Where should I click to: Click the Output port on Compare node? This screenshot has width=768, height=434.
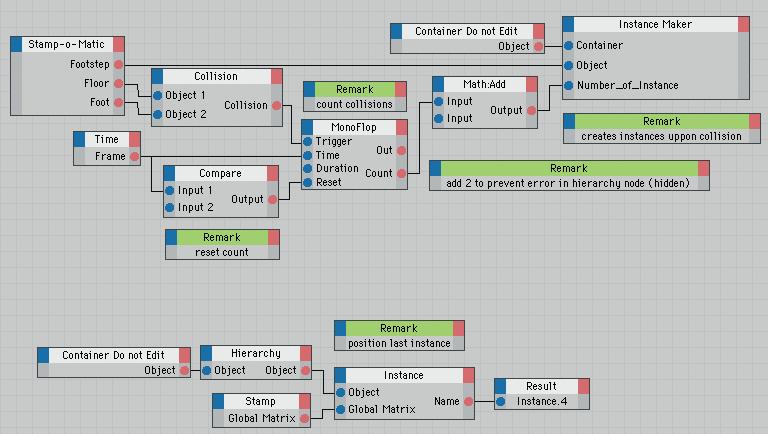click(273, 199)
